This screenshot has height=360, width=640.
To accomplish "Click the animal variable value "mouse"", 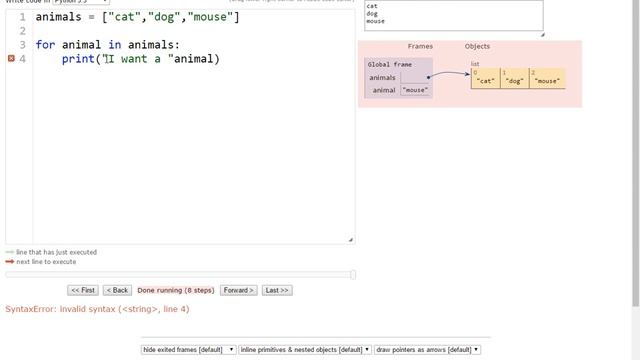I will tap(415, 90).
